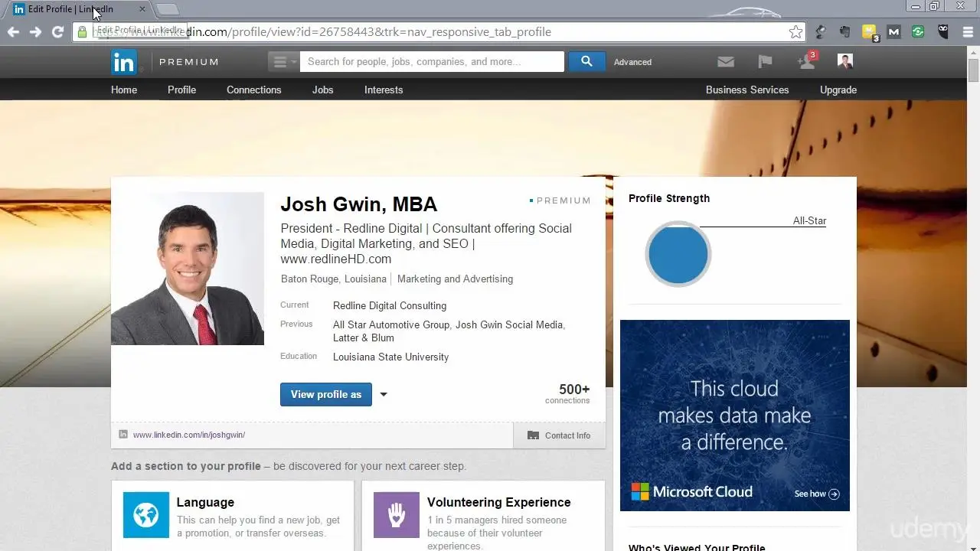
Task: Click the Contact Info card icon
Action: [x=533, y=435]
